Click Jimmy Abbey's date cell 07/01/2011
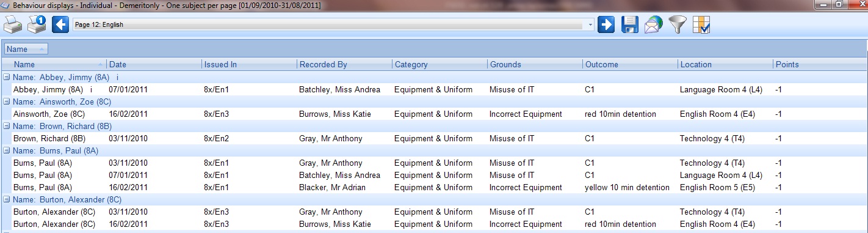 coord(128,90)
